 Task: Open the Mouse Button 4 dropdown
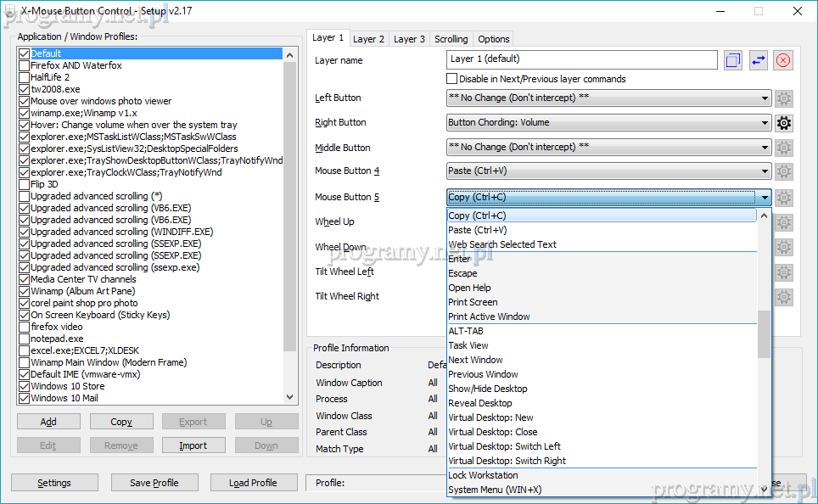pos(608,171)
